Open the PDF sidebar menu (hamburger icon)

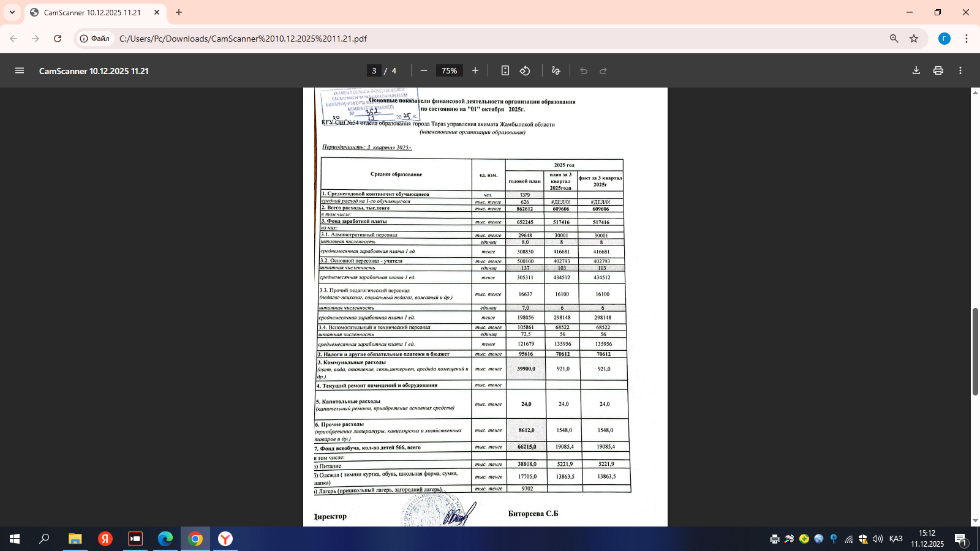(20, 71)
